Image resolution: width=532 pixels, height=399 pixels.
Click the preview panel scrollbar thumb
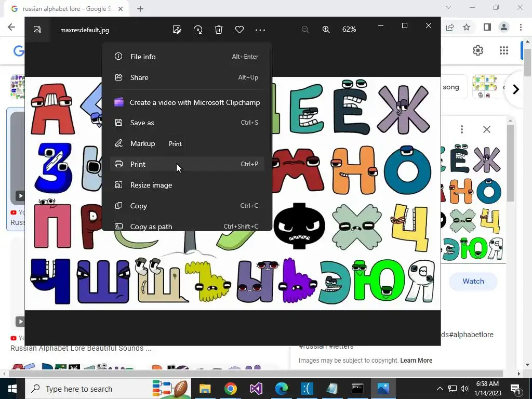point(510,163)
